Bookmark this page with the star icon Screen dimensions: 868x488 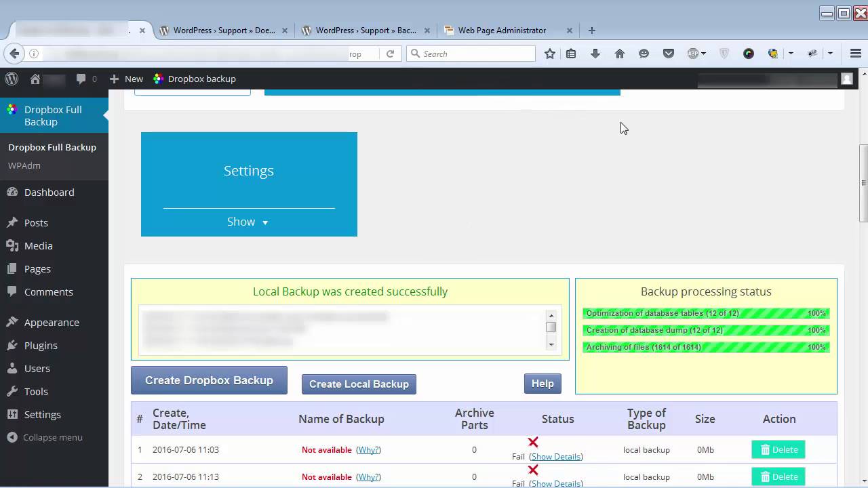click(x=550, y=54)
